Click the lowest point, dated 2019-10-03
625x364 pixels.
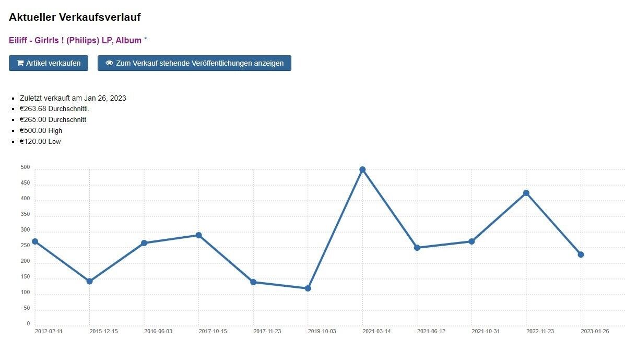308,288
